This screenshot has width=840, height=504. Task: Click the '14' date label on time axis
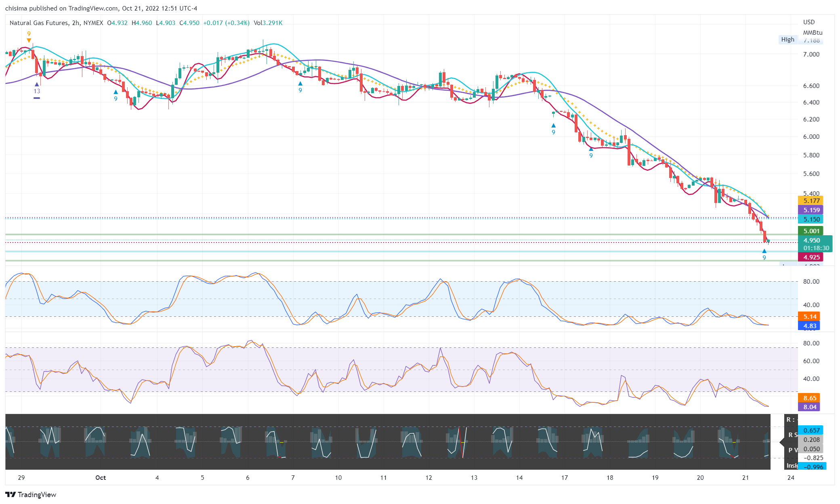519,477
